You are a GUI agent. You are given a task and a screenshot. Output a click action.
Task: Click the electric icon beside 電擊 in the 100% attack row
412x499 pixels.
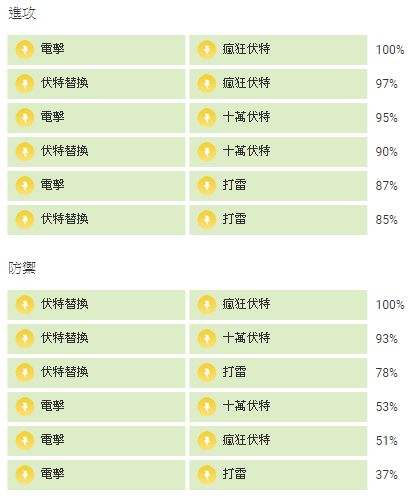pos(25,50)
